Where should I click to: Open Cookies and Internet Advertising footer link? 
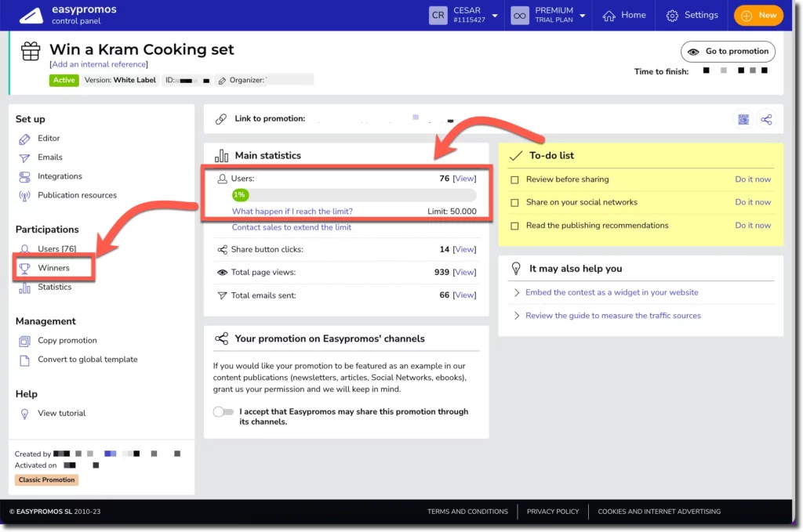click(x=659, y=512)
